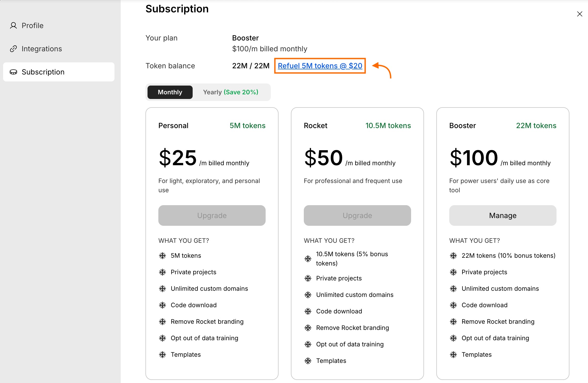588x383 pixels.
Task: Select the Profile menu item in sidebar
Action: coord(32,26)
